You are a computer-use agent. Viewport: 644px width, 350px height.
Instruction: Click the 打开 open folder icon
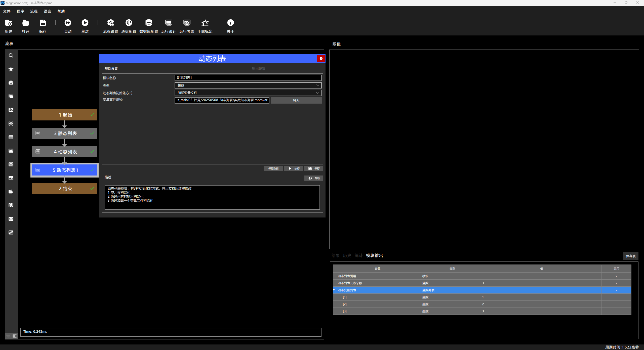point(26,23)
